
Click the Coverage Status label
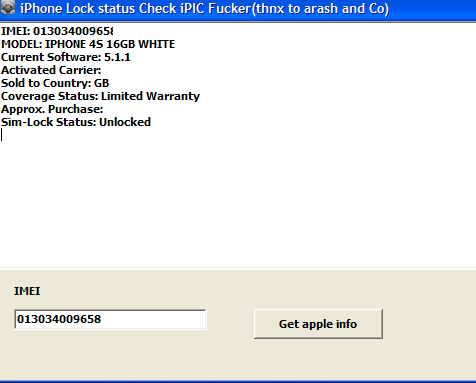point(50,96)
